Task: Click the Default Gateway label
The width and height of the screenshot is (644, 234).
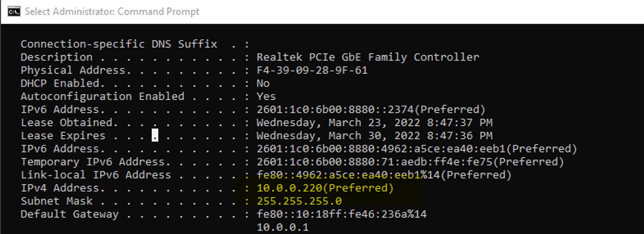Action: [69, 214]
